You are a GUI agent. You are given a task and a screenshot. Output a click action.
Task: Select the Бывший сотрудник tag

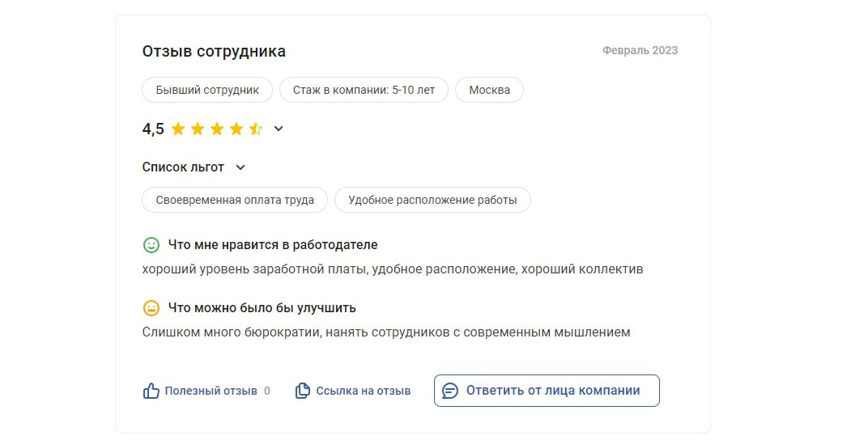207,90
